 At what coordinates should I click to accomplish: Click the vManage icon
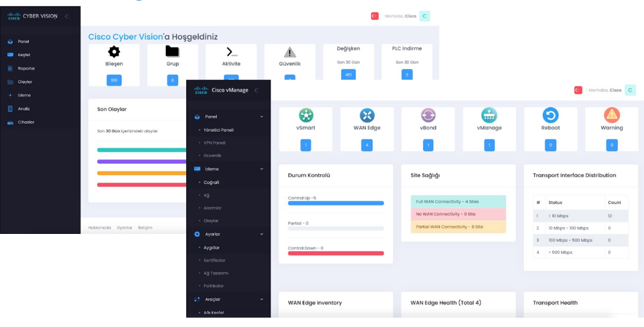(489, 115)
